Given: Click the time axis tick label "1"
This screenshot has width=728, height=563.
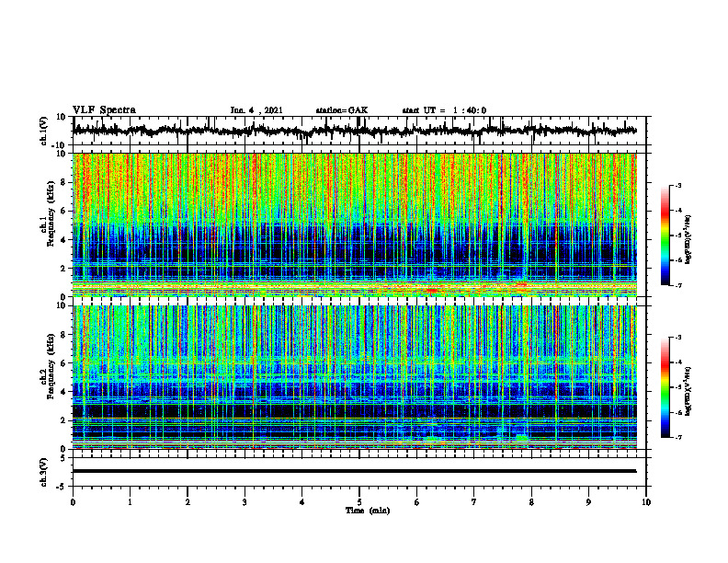Looking at the screenshot, I should 130,502.
